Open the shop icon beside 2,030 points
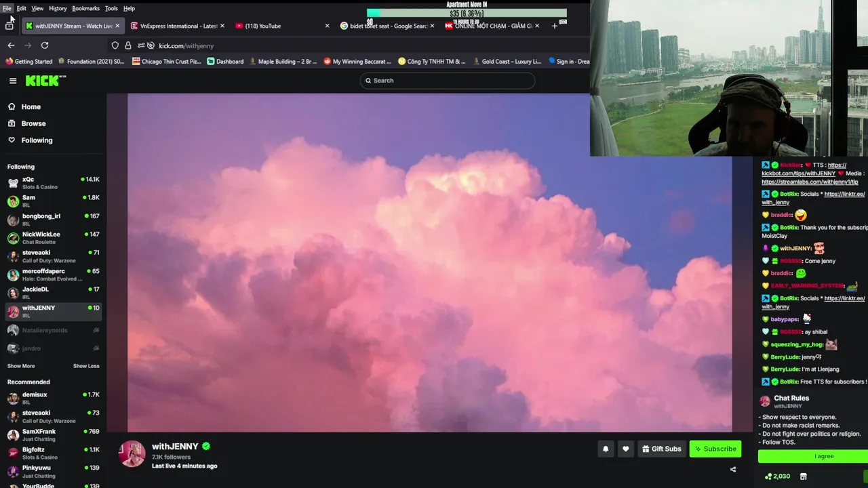 (x=803, y=476)
